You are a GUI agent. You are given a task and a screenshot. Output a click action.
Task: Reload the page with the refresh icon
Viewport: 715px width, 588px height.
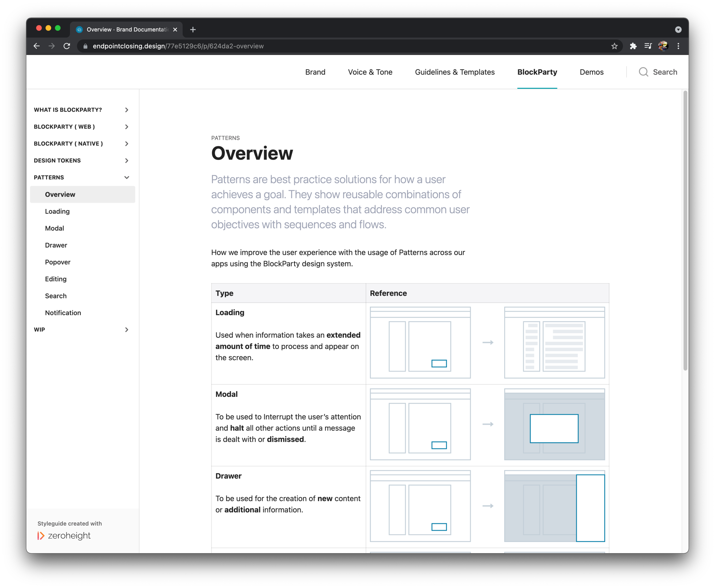[67, 46]
